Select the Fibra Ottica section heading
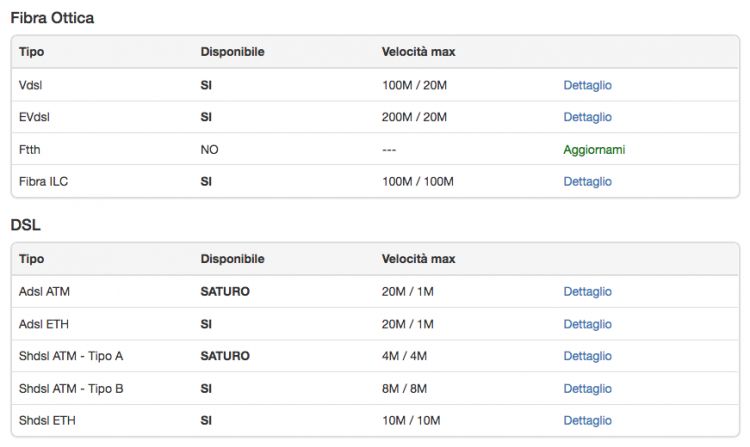Viewport: 750px width, 447px height. click(x=52, y=18)
